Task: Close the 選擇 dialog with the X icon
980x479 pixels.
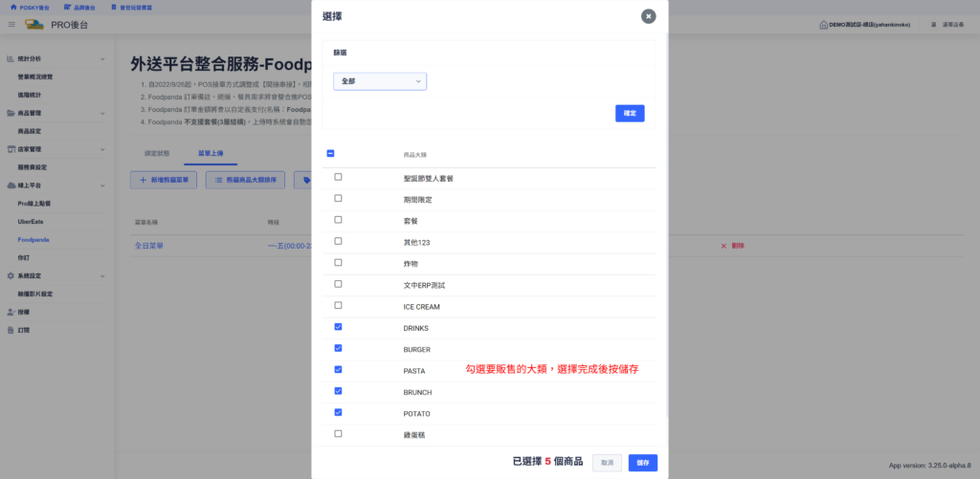Action: (x=648, y=16)
